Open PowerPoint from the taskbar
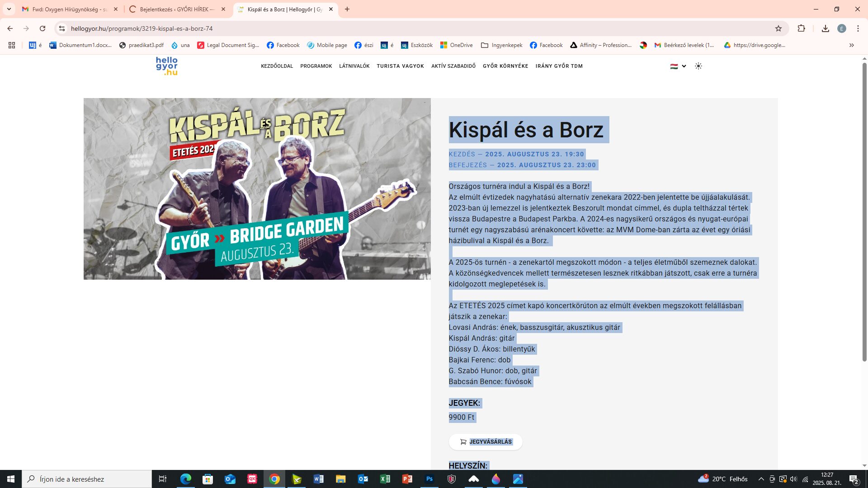This screenshot has height=488, width=868. [407, 479]
